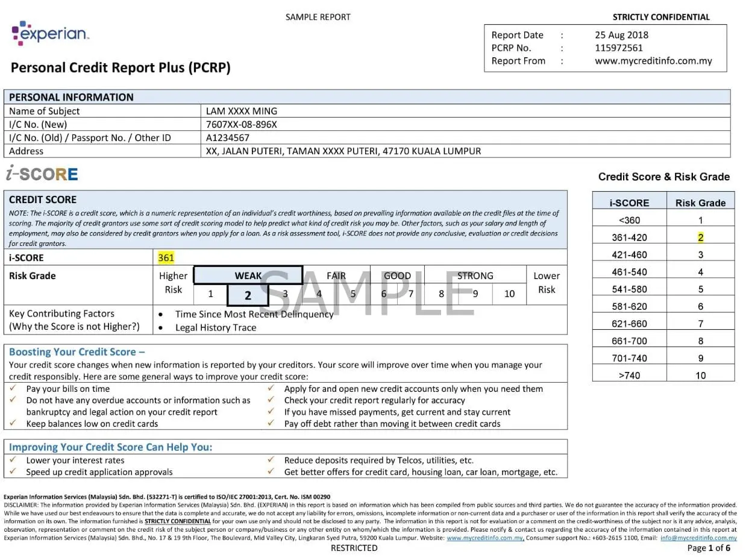Click checkmark beside "Speed up credit application approvals"
The height and width of the screenshot is (560, 746).
tap(13, 472)
